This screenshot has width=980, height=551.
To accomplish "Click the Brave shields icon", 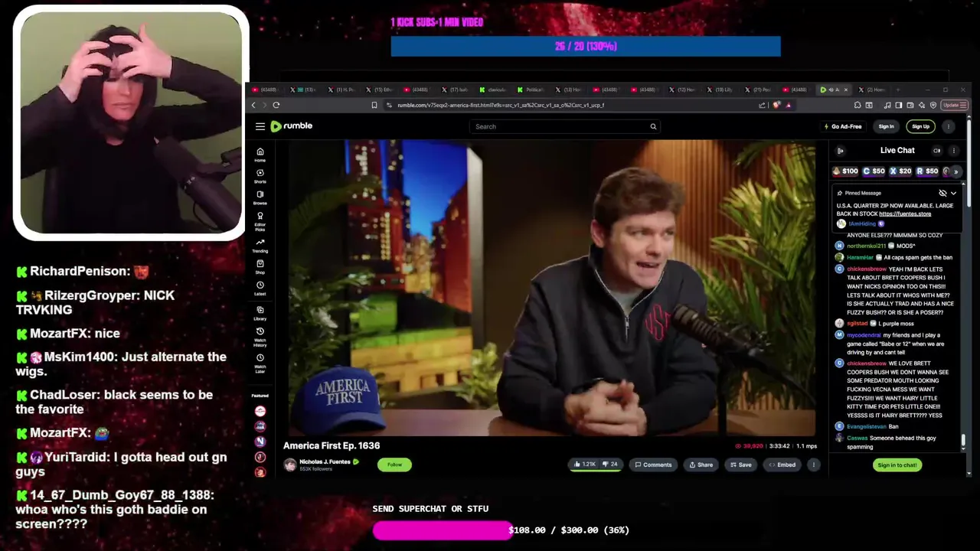I will tap(776, 105).
